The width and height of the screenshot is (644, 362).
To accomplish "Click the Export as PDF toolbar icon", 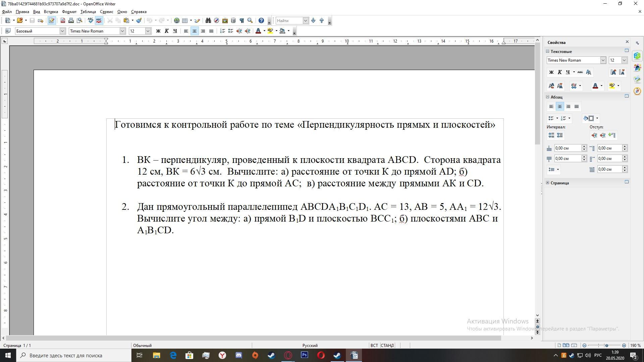I will (63, 20).
